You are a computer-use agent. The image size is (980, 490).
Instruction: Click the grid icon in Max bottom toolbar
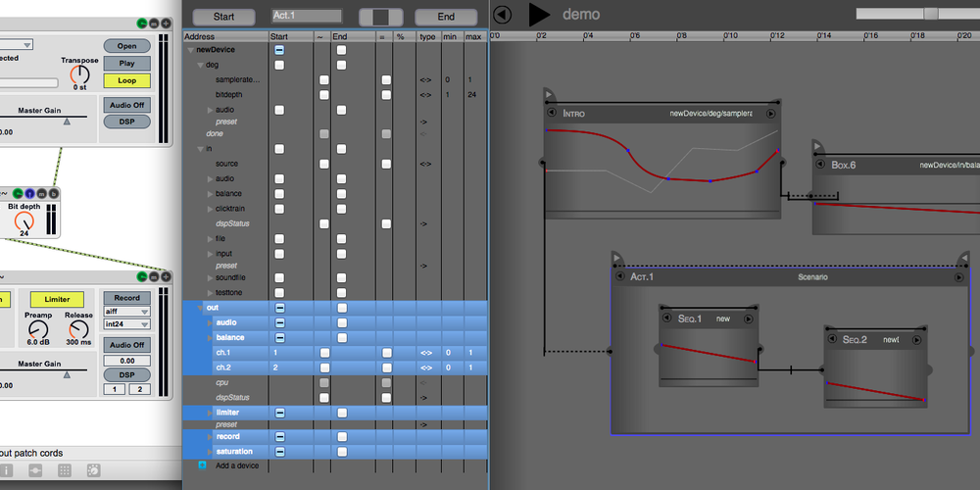coord(65,470)
